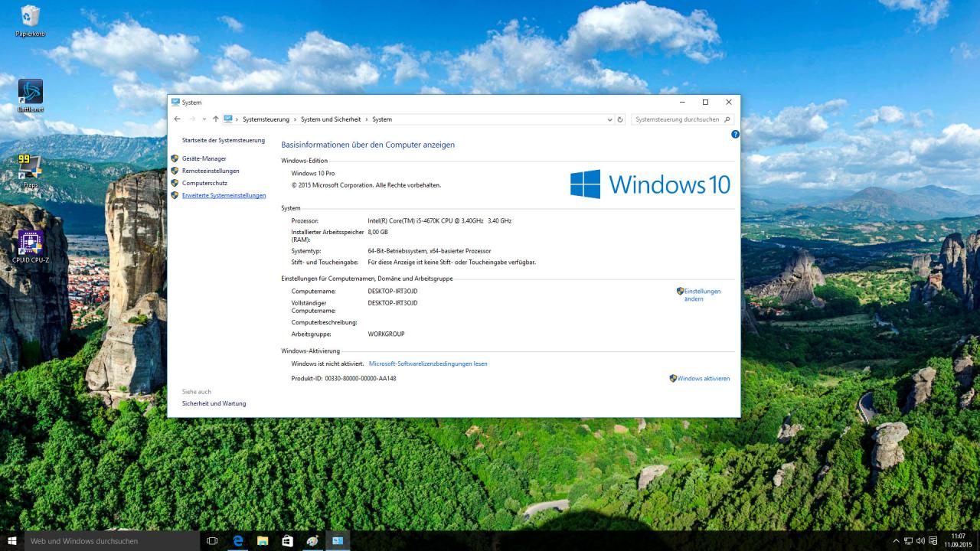Click the computer icon in address bar
Image resolution: width=980 pixels, height=551 pixels.
(x=228, y=119)
